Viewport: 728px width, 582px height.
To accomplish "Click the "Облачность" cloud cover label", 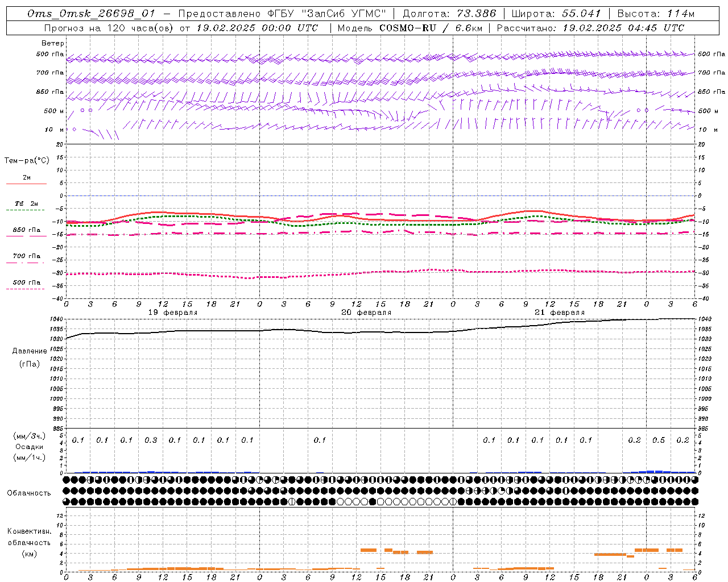I will pyautogui.click(x=29, y=493).
